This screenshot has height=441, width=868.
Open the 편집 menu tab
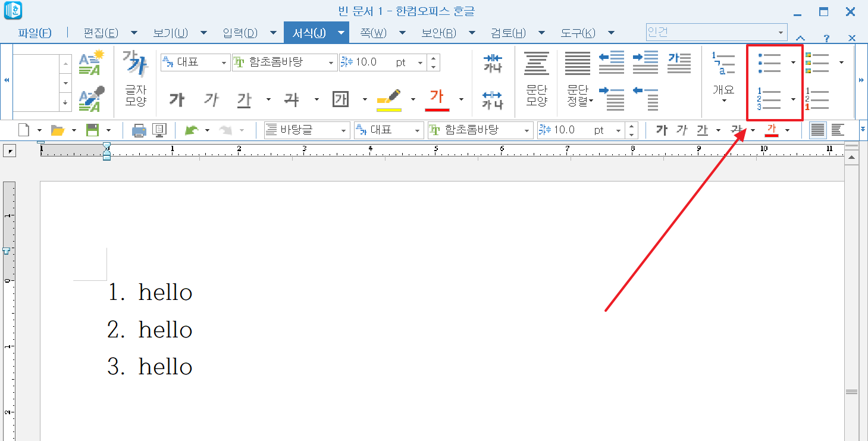101,33
